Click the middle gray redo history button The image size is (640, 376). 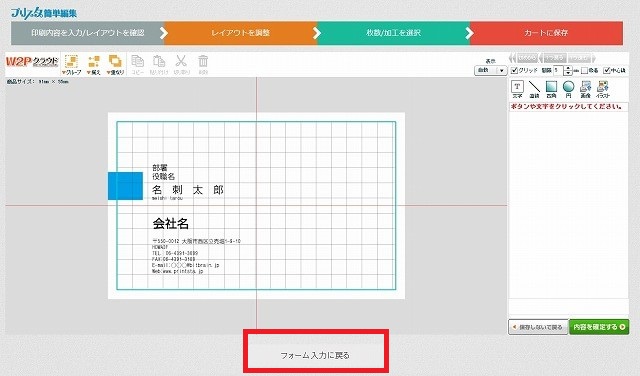click(x=554, y=58)
